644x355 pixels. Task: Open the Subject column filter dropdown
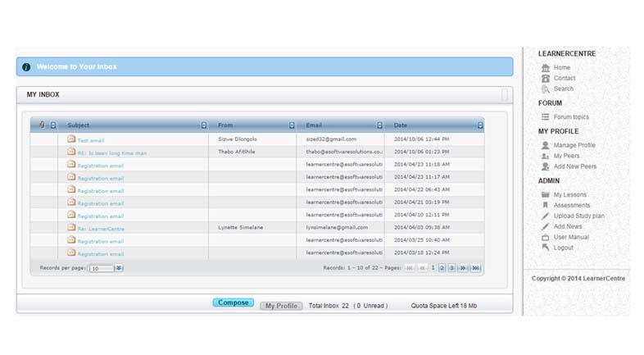coord(203,125)
